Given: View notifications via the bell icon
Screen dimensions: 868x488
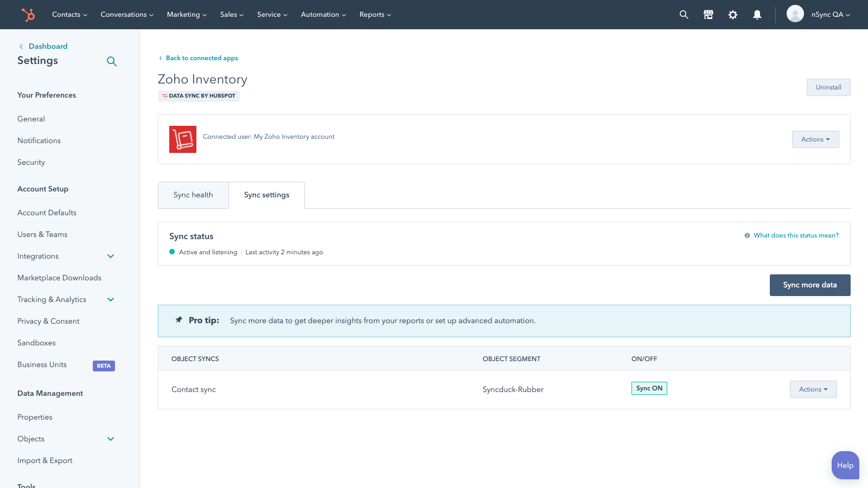Looking at the screenshot, I should pyautogui.click(x=757, y=15).
